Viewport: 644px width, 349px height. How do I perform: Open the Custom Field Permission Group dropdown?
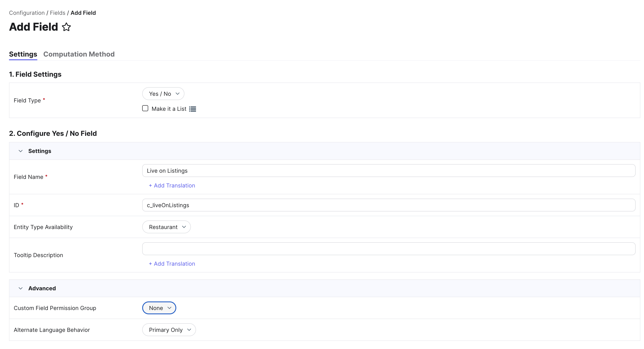tap(159, 308)
